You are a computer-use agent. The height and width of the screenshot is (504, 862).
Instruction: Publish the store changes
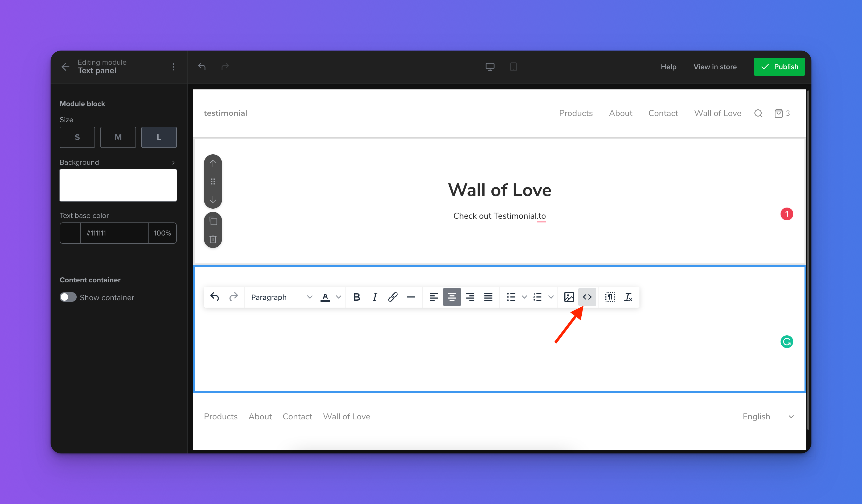779,67
